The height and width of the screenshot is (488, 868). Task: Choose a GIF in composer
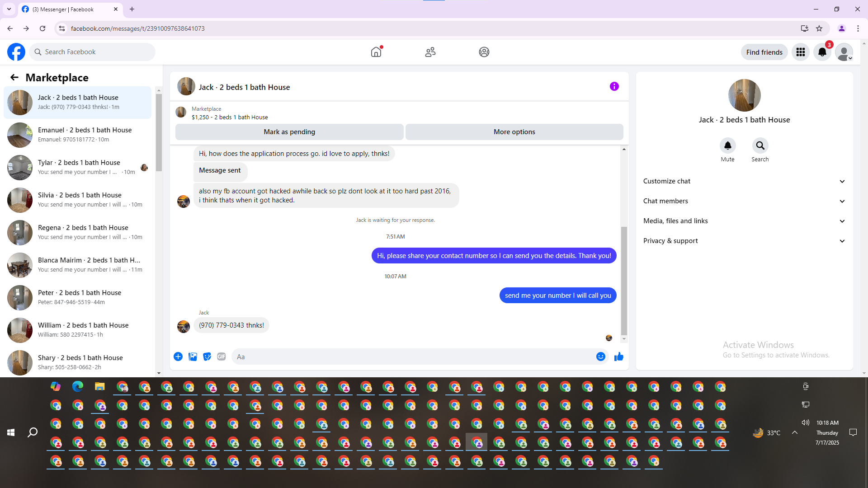tap(221, 357)
